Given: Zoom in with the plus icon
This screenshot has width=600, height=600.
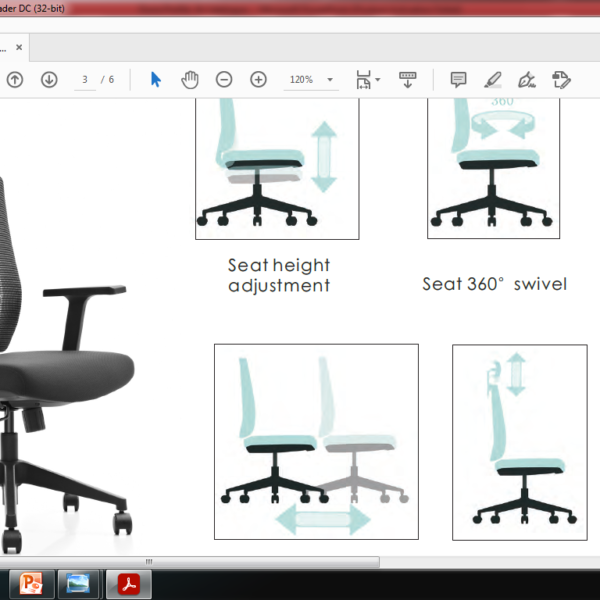Looking at the screenshot, I should point(258,80).
